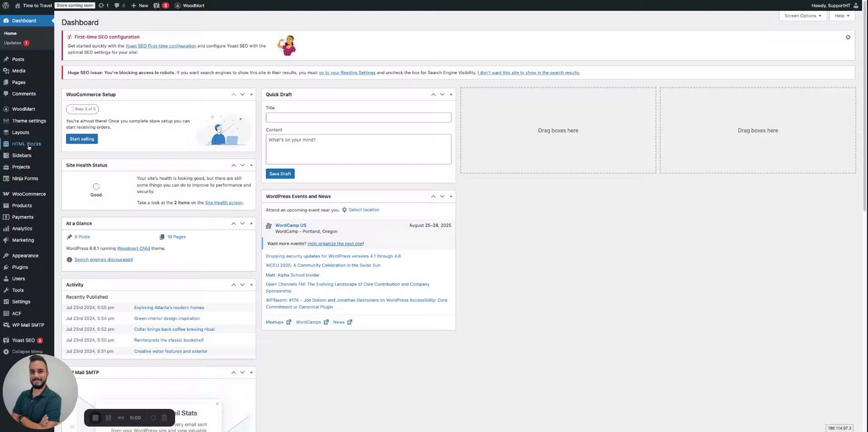Open the Updates submenu item
The width and height of the screenshot is (868, 432).
(x=16, y=43)
